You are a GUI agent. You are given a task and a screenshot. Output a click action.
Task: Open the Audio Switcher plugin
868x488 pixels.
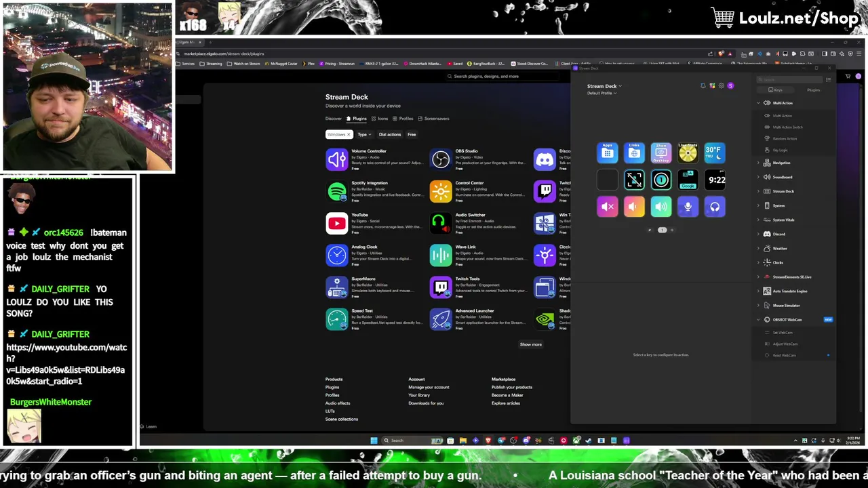[x=478, y=223]
